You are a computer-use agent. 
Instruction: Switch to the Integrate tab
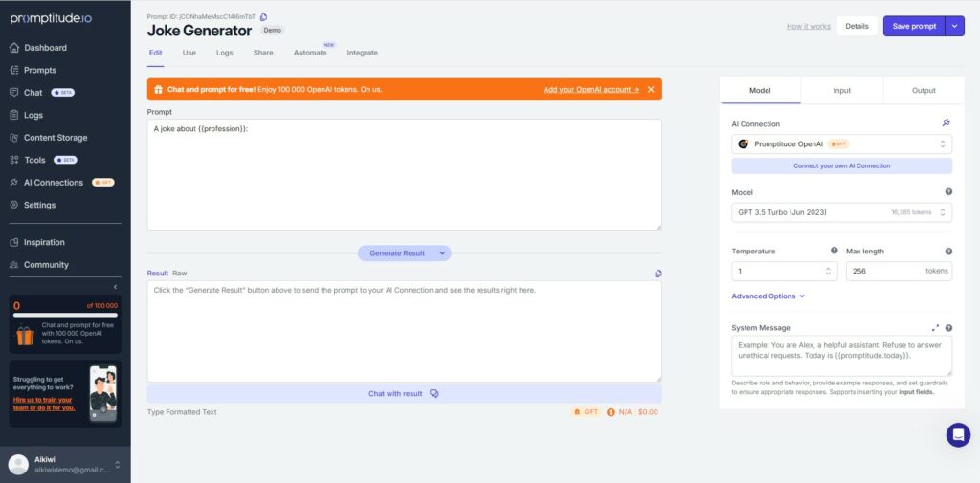[x=363, y=54]
